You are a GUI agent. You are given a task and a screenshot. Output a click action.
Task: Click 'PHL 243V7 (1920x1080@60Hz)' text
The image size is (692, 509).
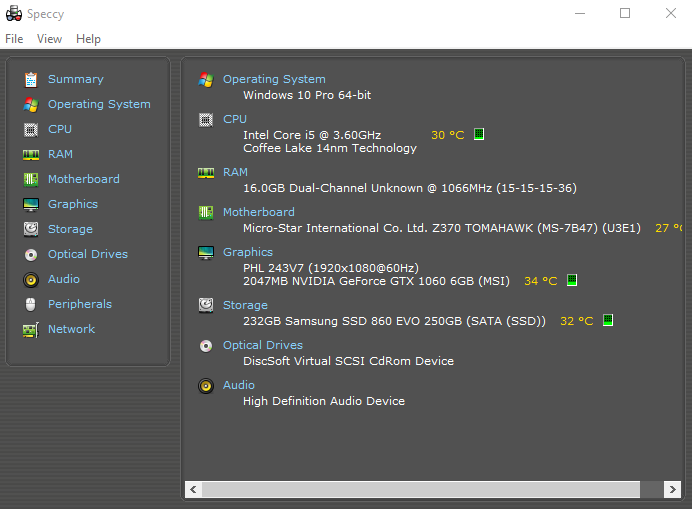pyautogui.click(x=331, y=268)
